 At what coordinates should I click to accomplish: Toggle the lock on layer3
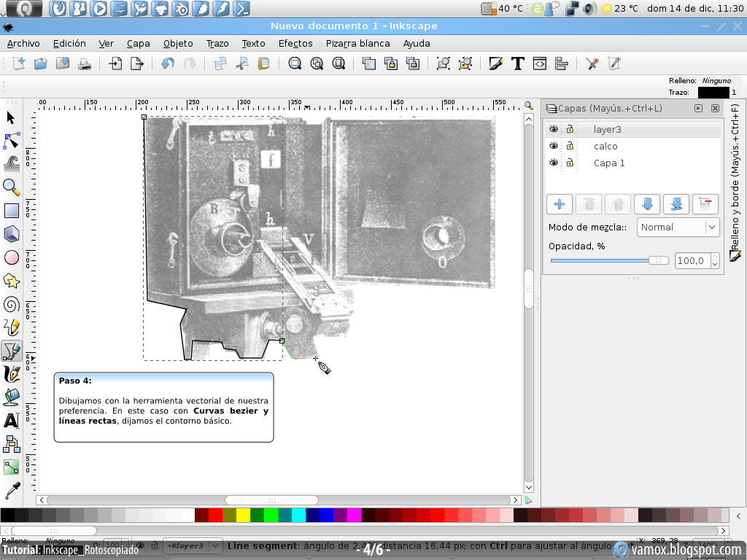tap(570, 129)
